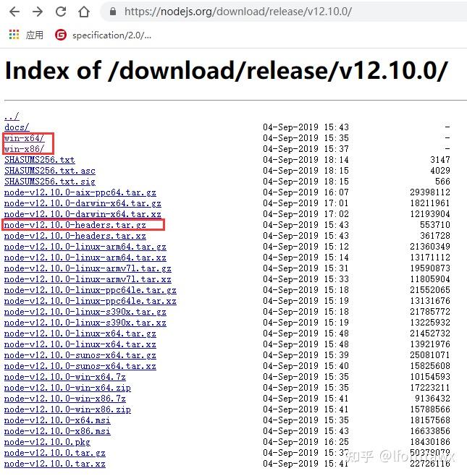467x476 pixels.
Task: Click the timestamp 04-Sep-2019 18:14
Action: (x=306, y=160)
